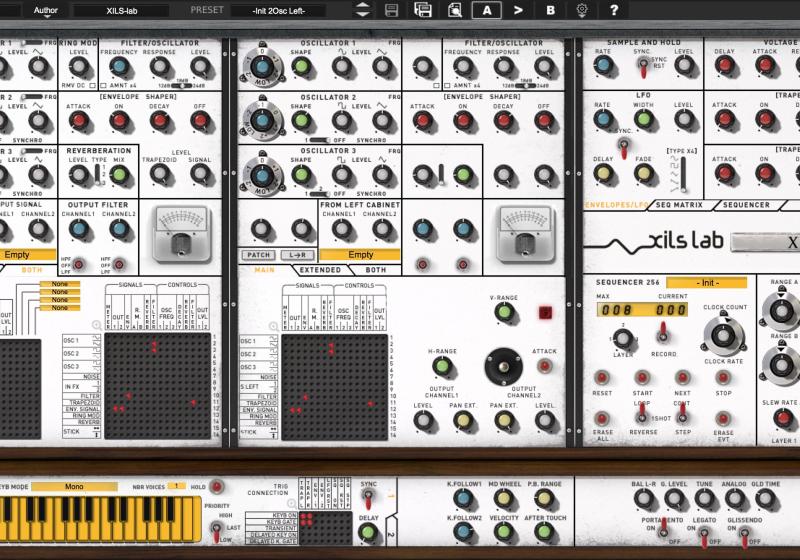Viewport: 800px width, 560px height.
Task: Tick the RMV DC checkbox
Action: 92,85
